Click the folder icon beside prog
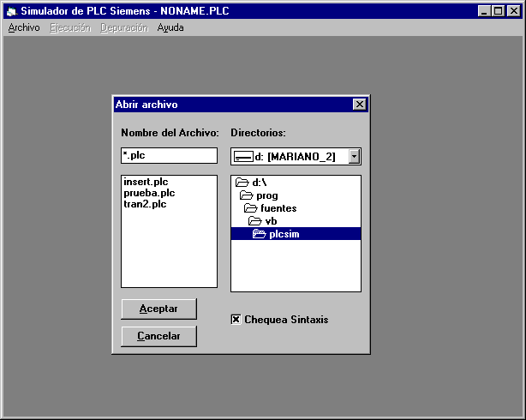Viewport: 526px width, 420px height. [x=246, y=195]
